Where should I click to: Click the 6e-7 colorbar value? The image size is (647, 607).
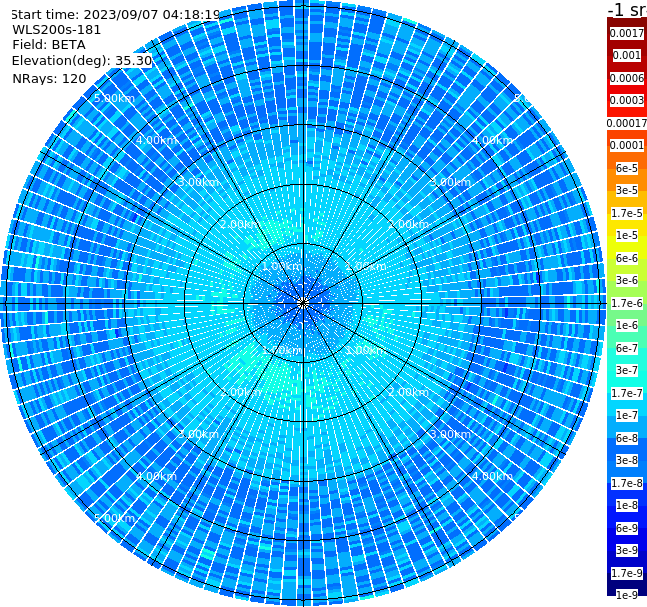[x=627, y=348]
